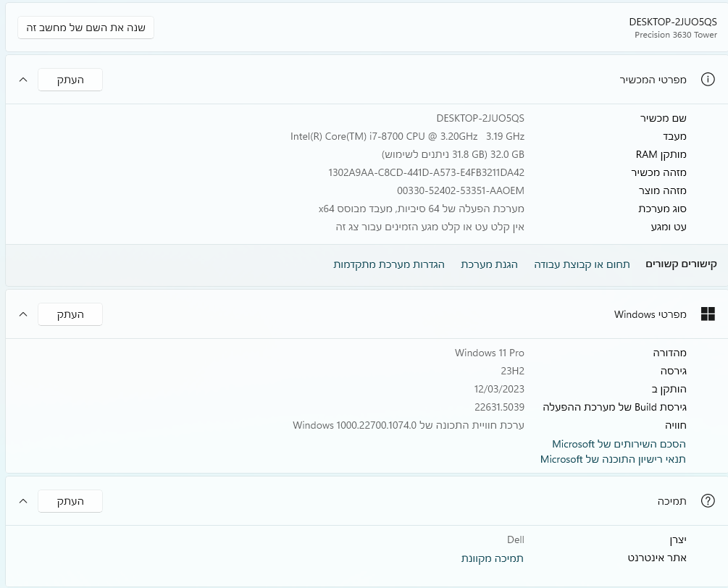
Task: Click the מותקן RAM label
Action: (661, 154)
